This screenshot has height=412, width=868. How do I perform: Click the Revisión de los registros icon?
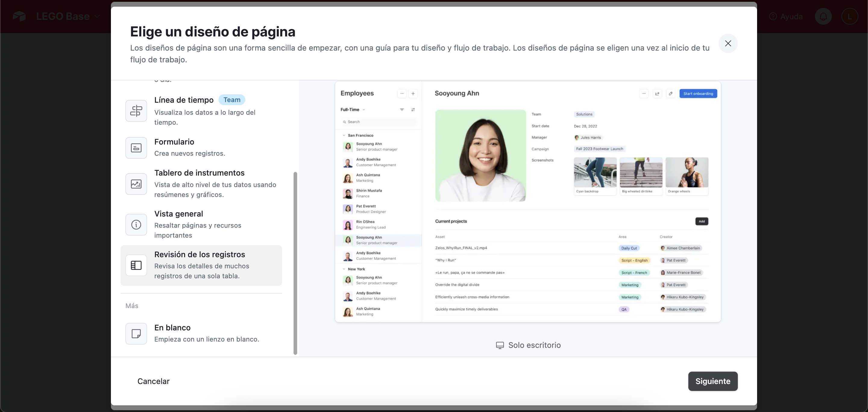(x=136, y=265)
